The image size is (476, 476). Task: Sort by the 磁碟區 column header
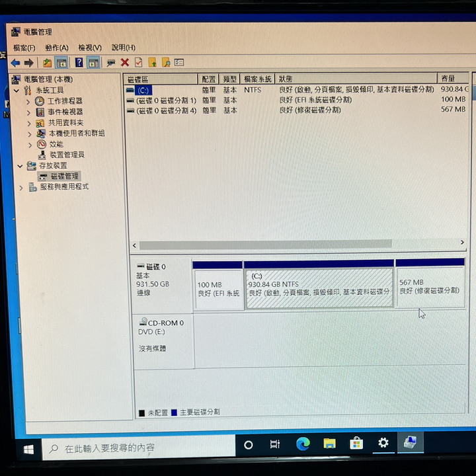(x=161, y=79)
